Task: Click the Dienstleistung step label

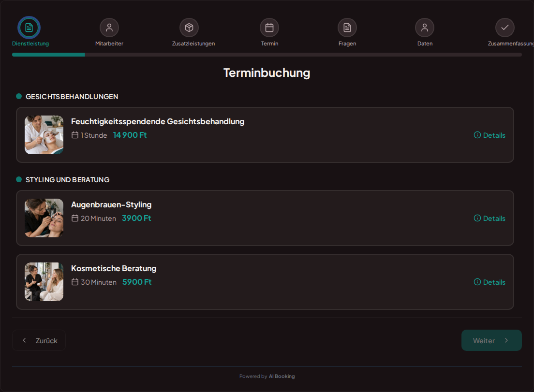Action: pyautogui.click(x=30, y=44)
